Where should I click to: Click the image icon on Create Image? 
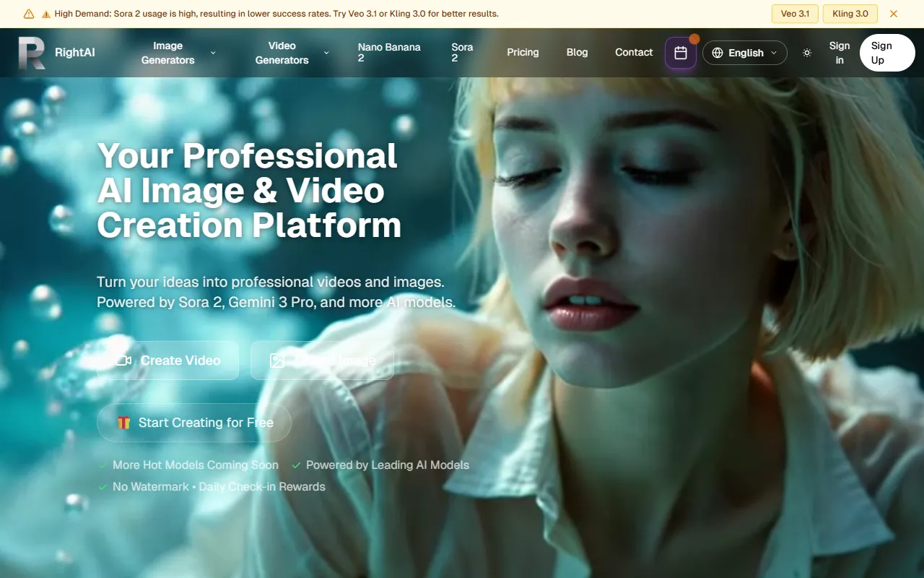tap(277, 361)
